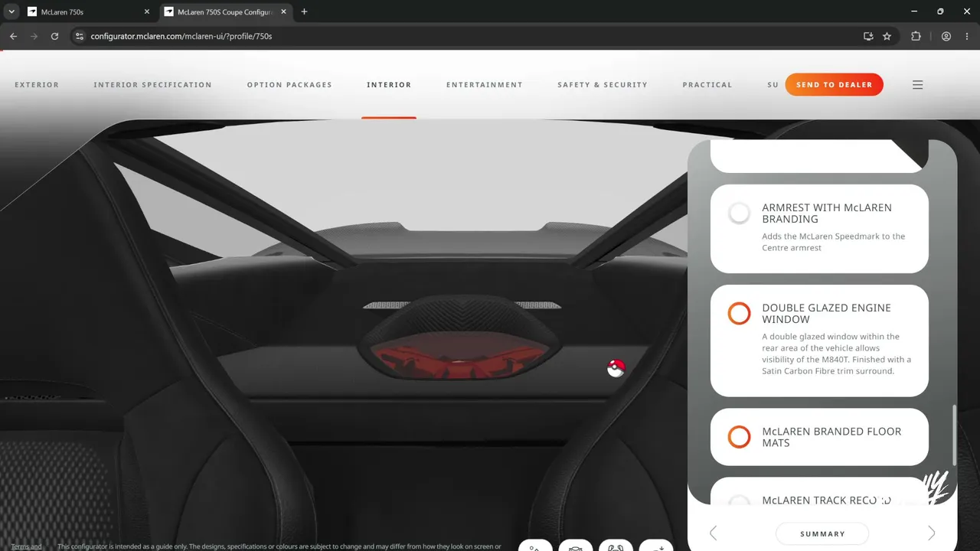This screenshot has height=551, width=980.
Task: Toggle Double Glazed Engine Window option
Action: coord(739,313)
